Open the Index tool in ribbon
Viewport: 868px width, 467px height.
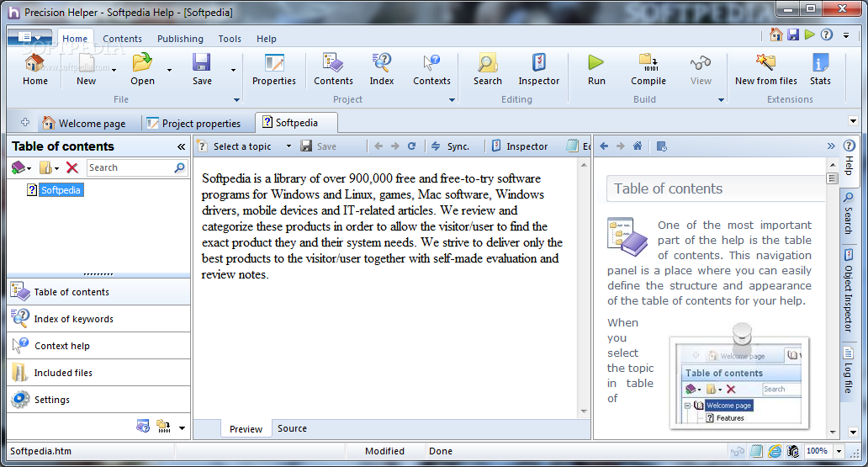click(381, 70)
